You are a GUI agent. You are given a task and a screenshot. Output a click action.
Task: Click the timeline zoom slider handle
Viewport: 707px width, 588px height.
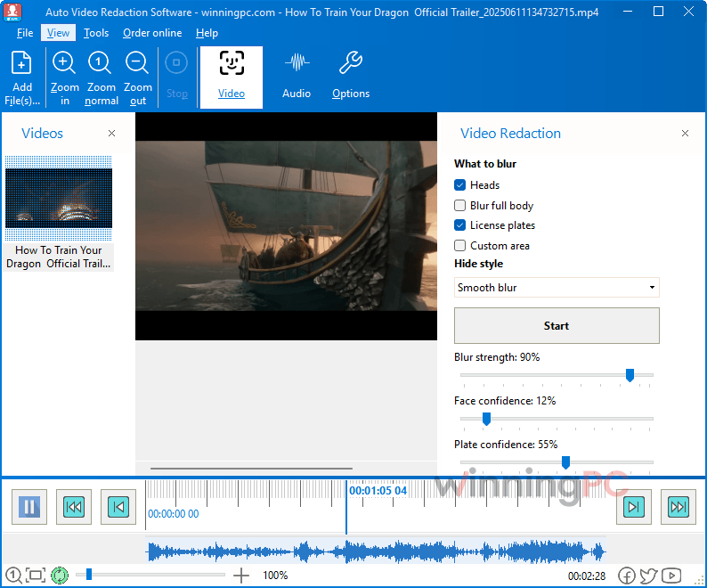(x=89, y=575)
